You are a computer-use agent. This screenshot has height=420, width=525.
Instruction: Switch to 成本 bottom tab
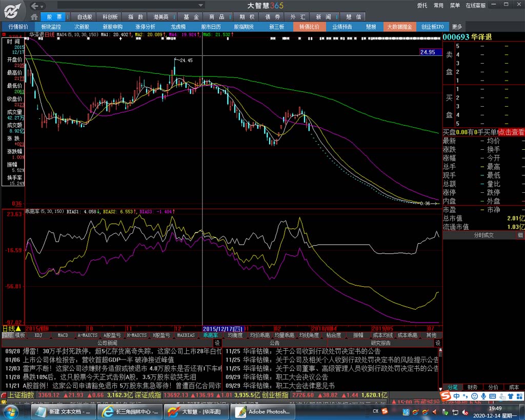514,387
